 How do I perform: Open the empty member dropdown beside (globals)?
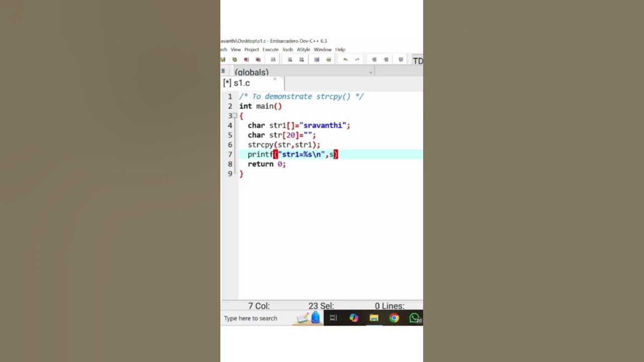pyautogui.click(x=399, y=72)
